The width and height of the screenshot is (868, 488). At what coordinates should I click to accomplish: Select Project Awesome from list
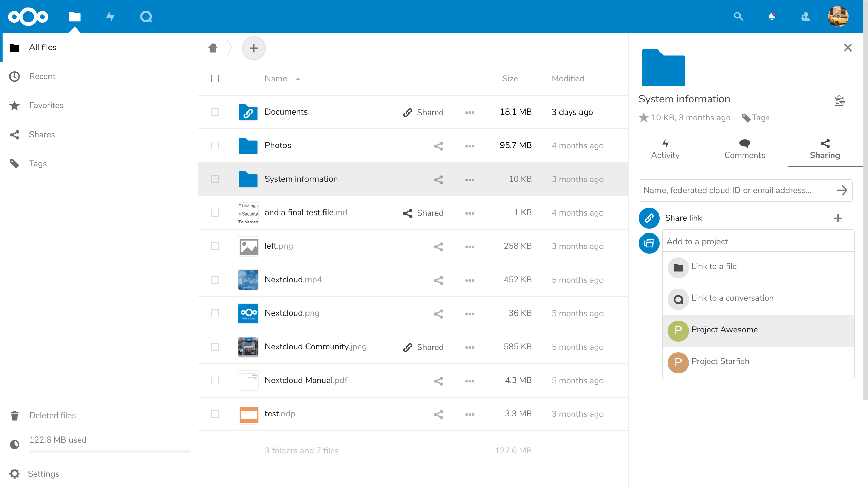[758, 330]
